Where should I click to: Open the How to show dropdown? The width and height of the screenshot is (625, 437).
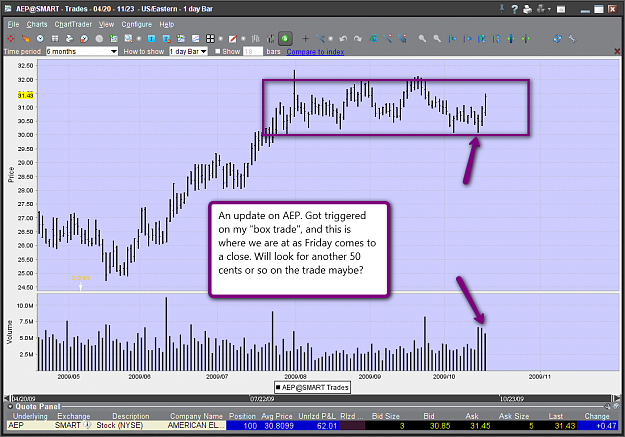189,51
